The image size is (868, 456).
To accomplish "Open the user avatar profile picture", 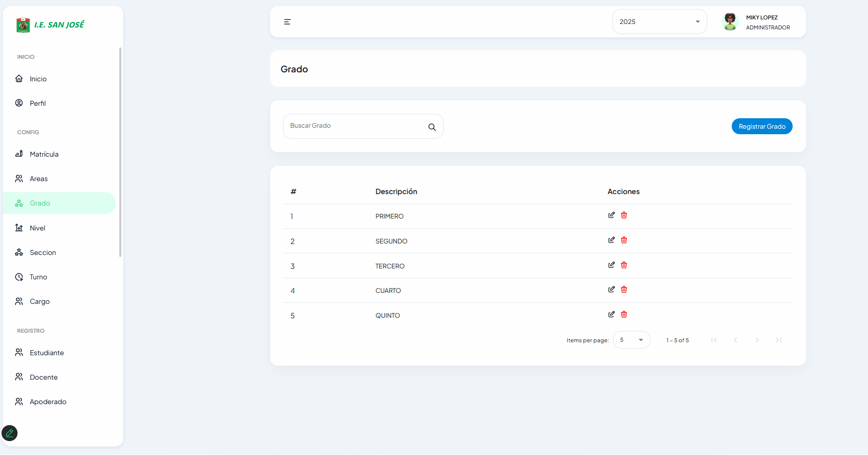I will tap(730, 22).
